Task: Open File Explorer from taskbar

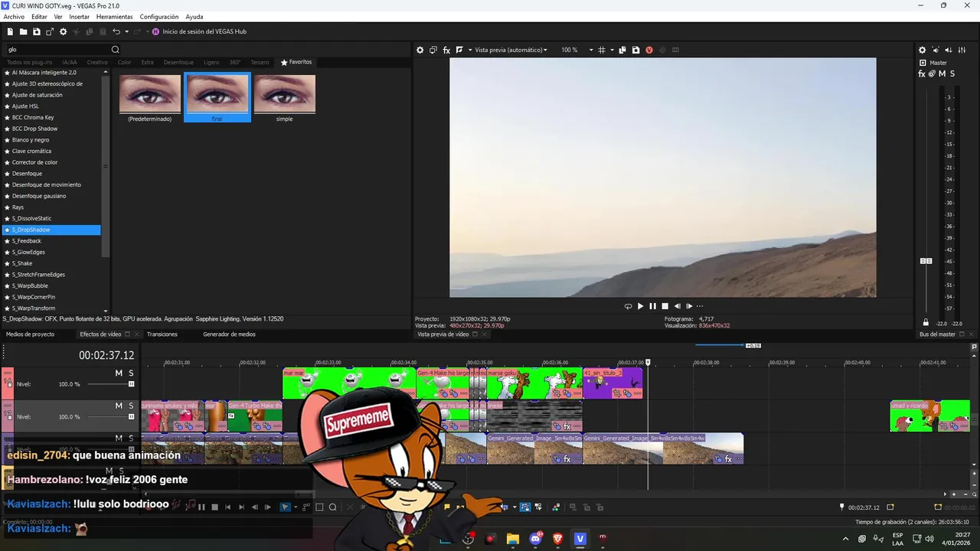Action: (x=513, y=539)
